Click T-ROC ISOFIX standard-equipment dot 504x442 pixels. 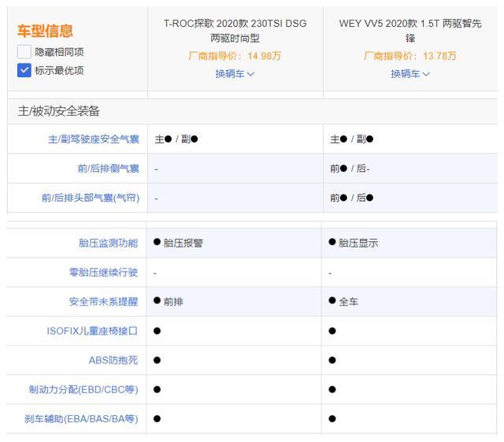coord(157,331)
